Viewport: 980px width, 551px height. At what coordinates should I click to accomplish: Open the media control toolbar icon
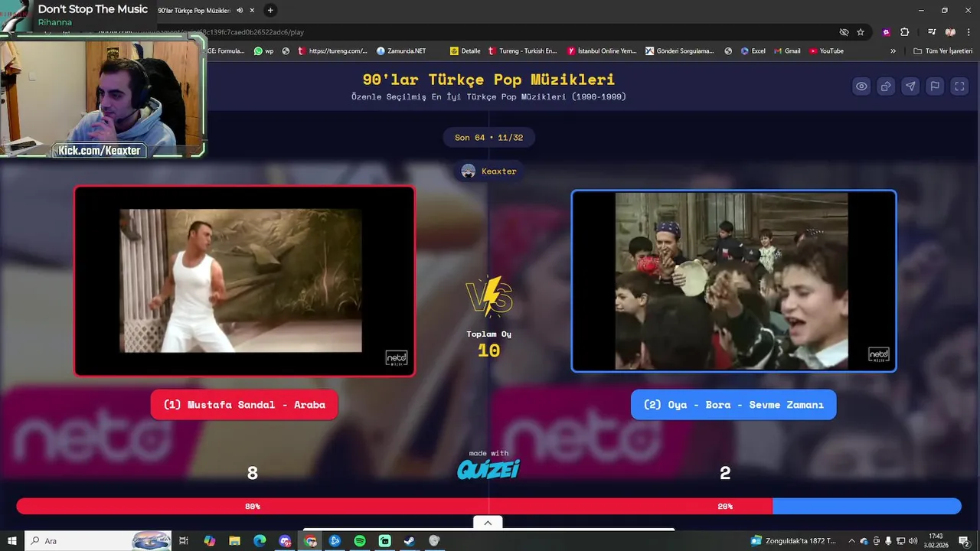pyautogui.click(x=932, y=32)
